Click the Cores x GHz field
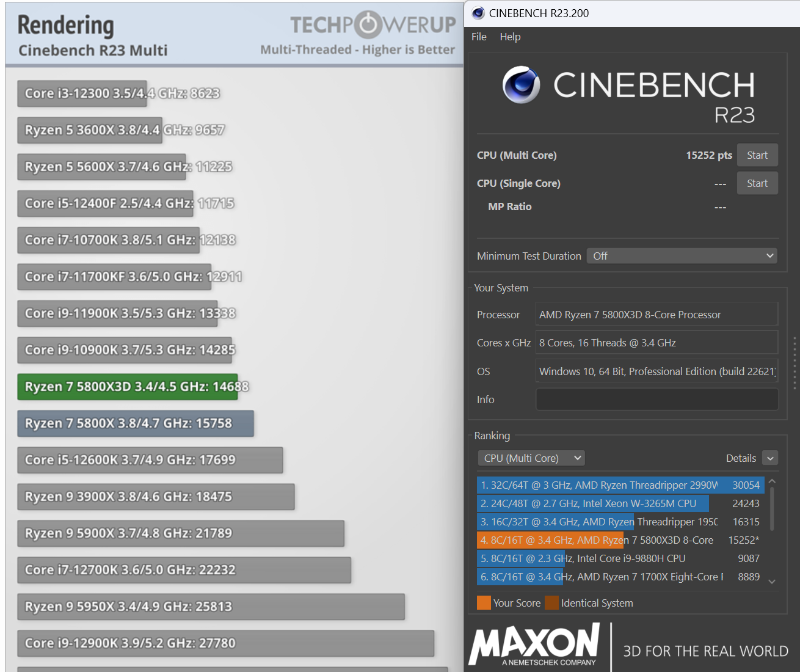Viewport: 800px width, 672px height. 656,343
